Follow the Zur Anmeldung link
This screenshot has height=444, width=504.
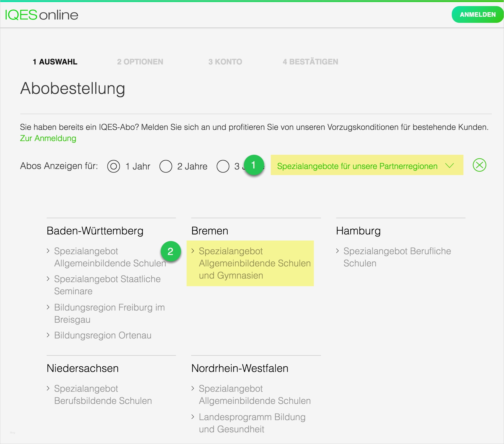tap(48, 138)
